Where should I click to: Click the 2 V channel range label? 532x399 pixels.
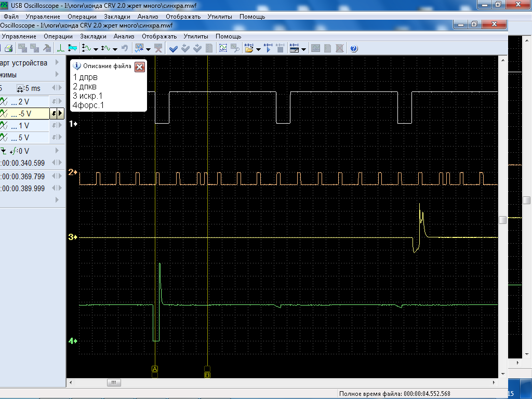pos(24,101)
